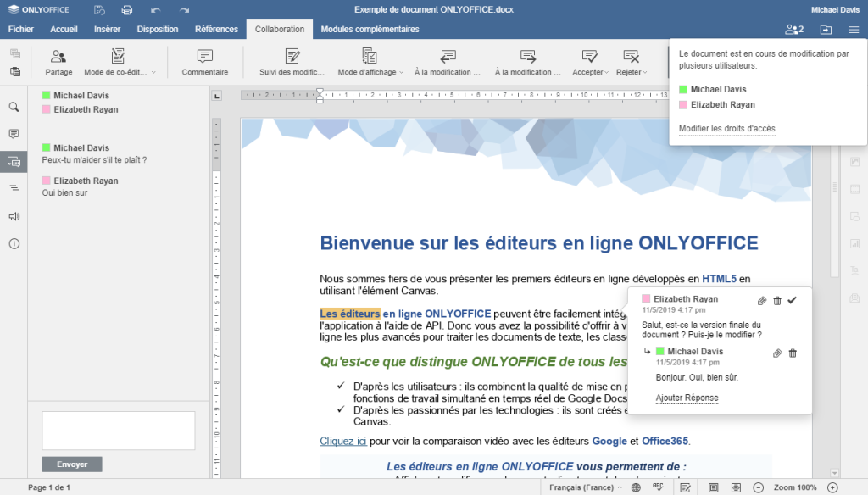
Task: Open the Partage sharing settings
Action: point(58,62)
